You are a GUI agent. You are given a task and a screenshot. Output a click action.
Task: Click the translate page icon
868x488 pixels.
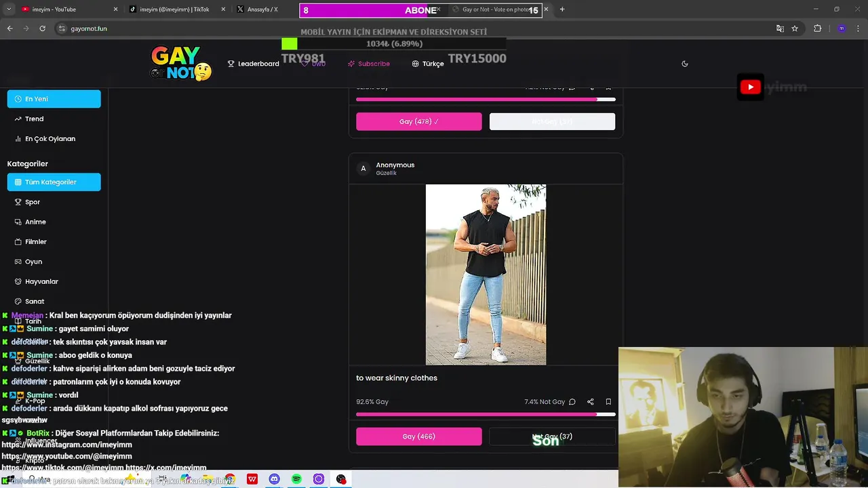[x=780, y=28]
